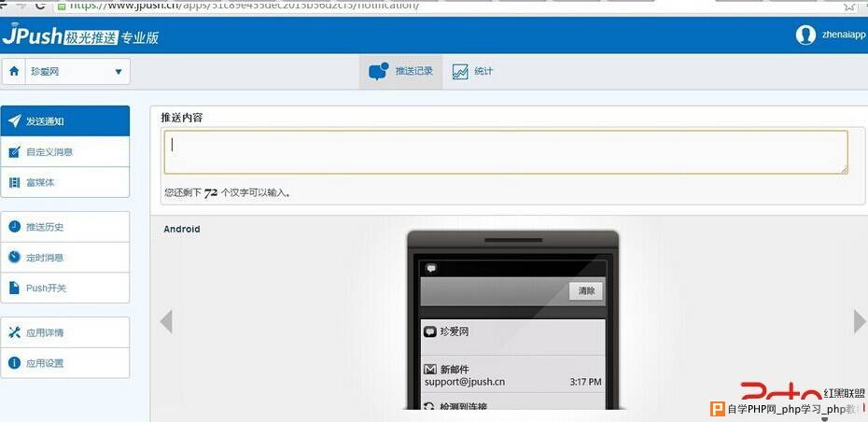
Task: Open the zhenaiapp user avatar
Action: [805, 35]
